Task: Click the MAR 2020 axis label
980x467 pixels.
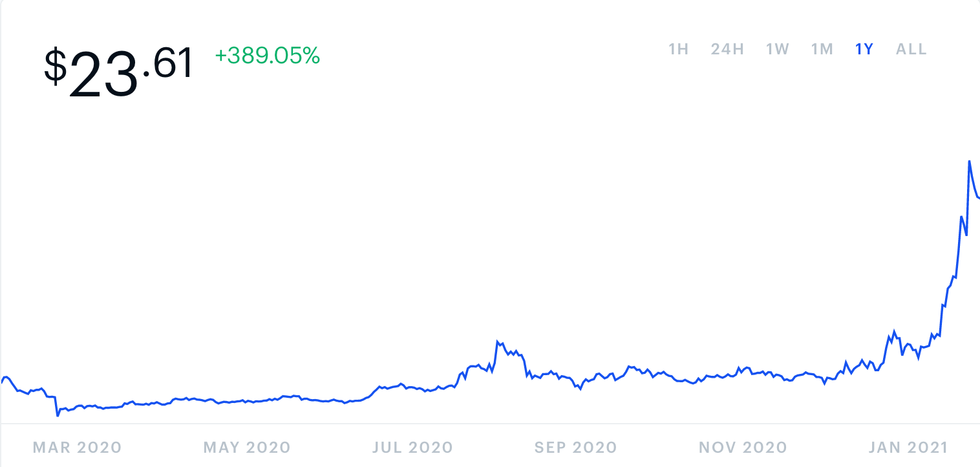Action: point(77,447)
